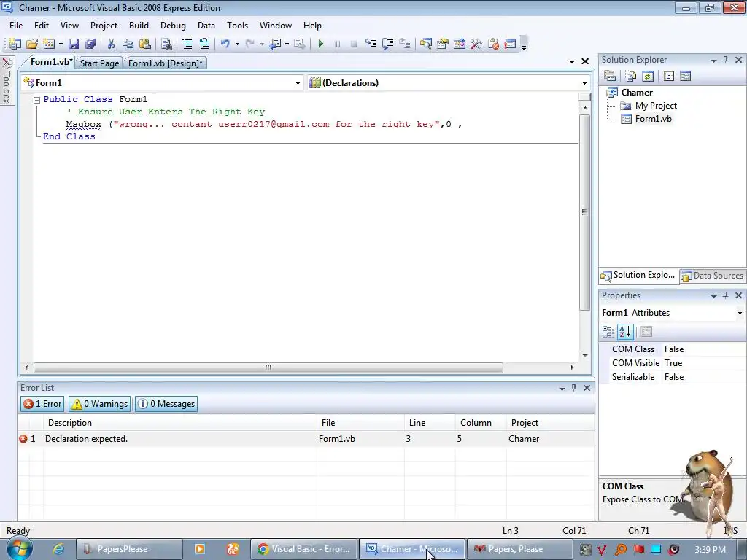Viewport: 747px width, 560px height.
Task: Click the Copy toolbar icon
Action: click(128, 44)
